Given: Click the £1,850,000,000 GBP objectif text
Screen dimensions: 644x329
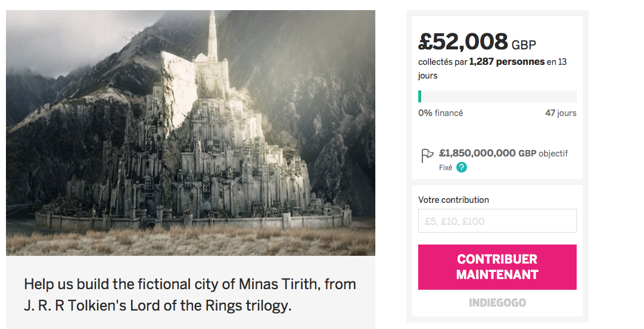Looking at the screenshot, I should tap(503, 153).
